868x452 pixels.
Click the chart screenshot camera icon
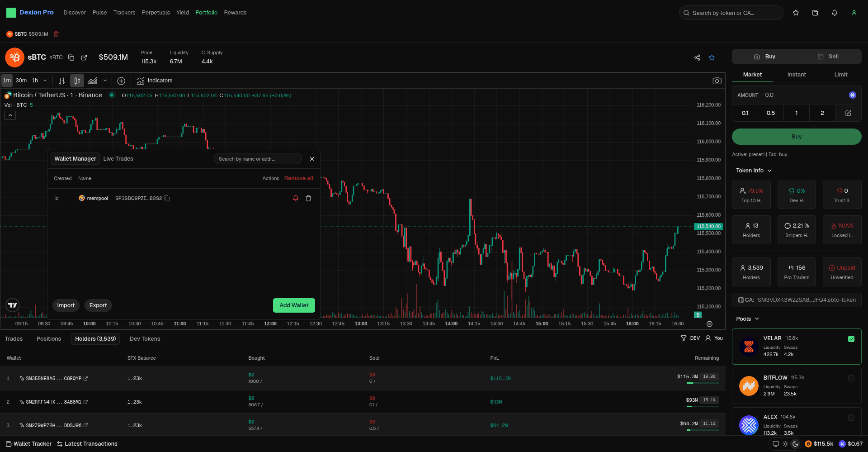[x=717, y=81]
